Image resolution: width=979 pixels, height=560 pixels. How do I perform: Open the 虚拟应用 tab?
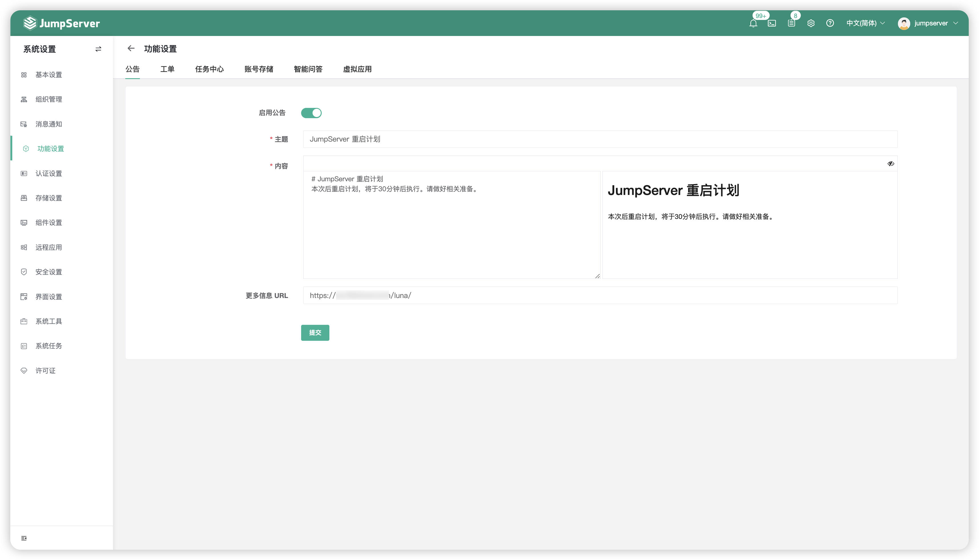pos(357,69)
